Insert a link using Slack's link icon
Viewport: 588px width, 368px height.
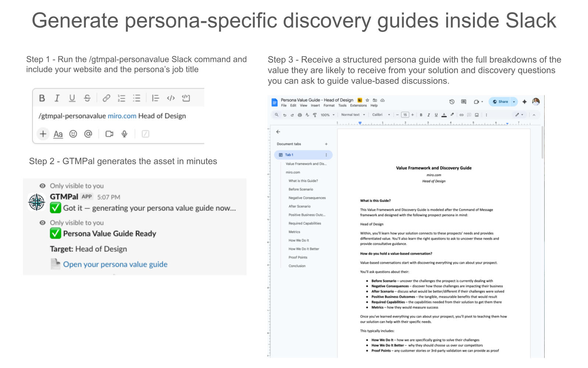tap(106, 98)
